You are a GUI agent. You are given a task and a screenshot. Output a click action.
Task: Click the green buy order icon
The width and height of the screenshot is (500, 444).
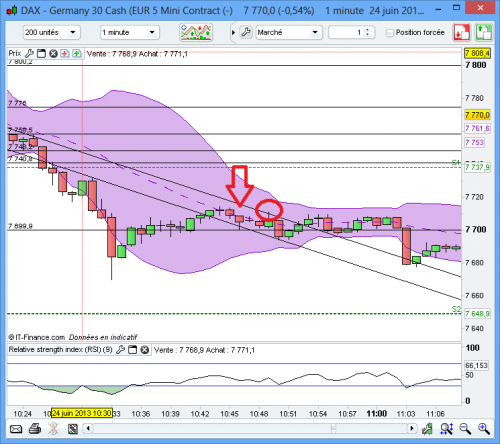click(x=483, y=32)
